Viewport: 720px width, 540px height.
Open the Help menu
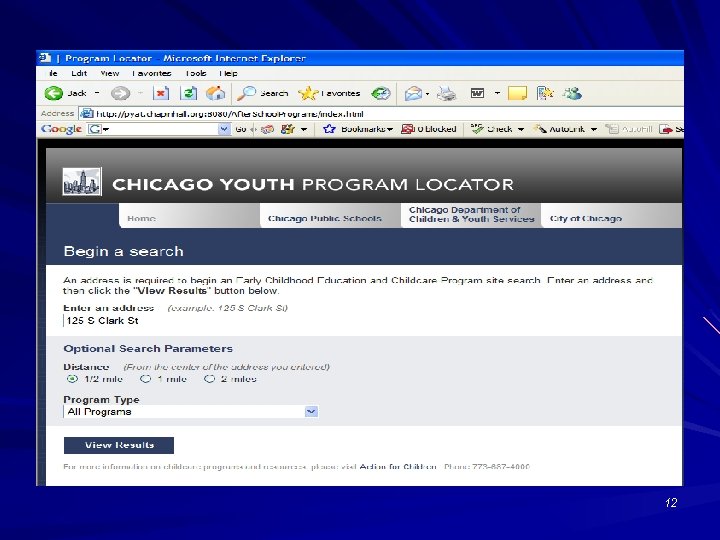[228, 73]
